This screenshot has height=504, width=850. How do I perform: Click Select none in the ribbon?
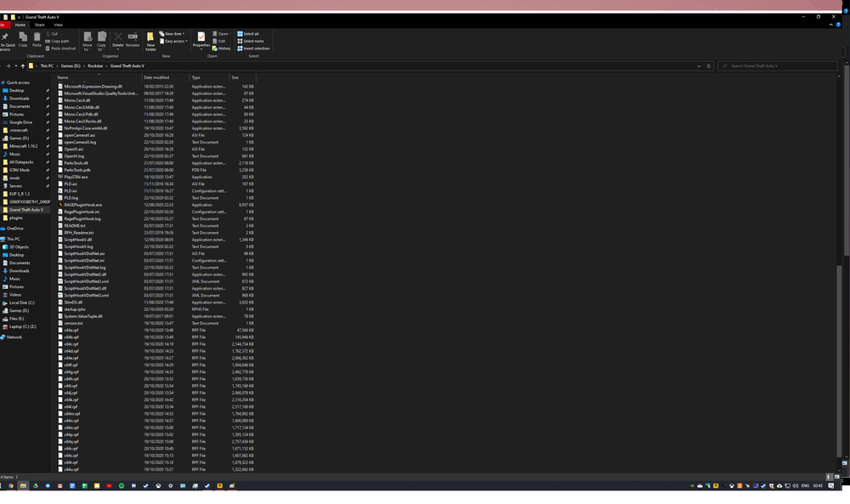click(x=251, y=41)
